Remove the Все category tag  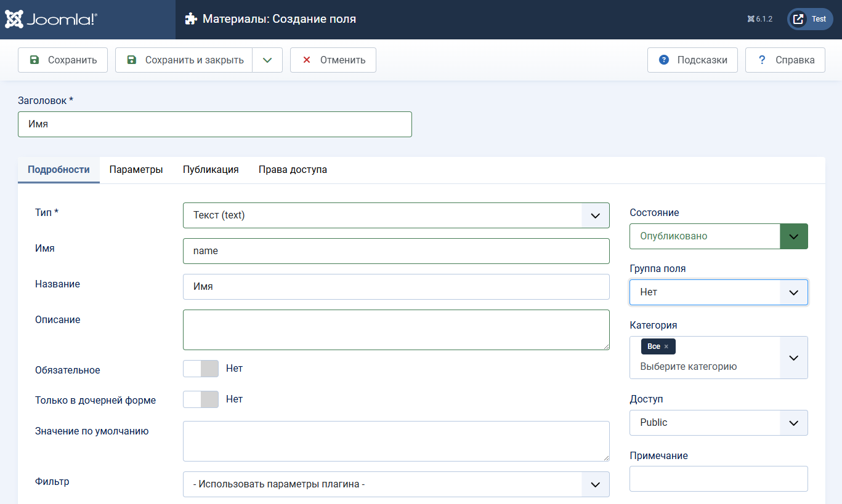pyautogui.click(x=666, y=346)
